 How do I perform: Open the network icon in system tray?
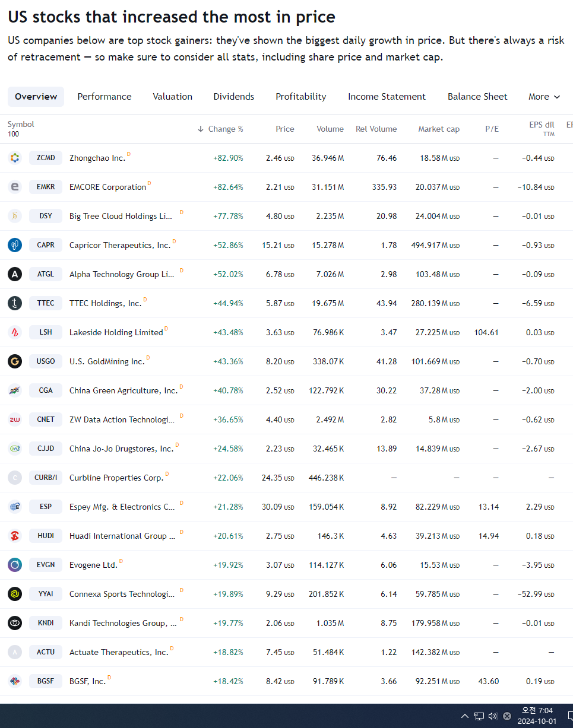(x=479, y=716)
